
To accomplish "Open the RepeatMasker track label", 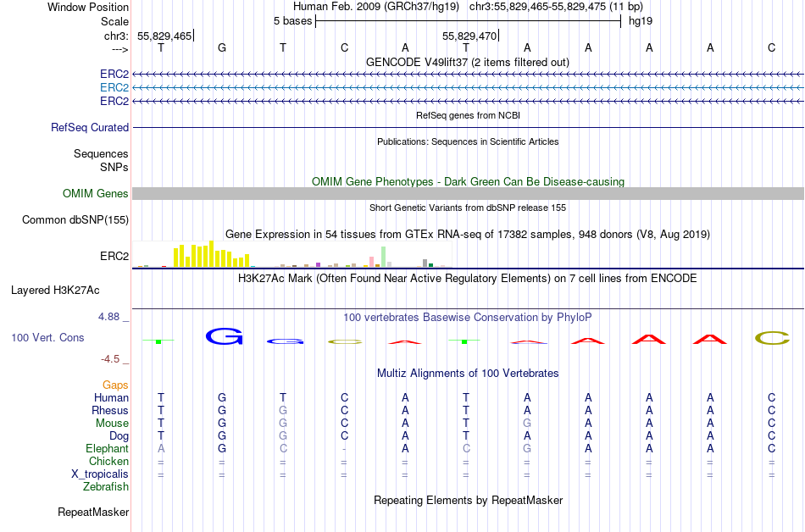I will click(x=93, y=512).
